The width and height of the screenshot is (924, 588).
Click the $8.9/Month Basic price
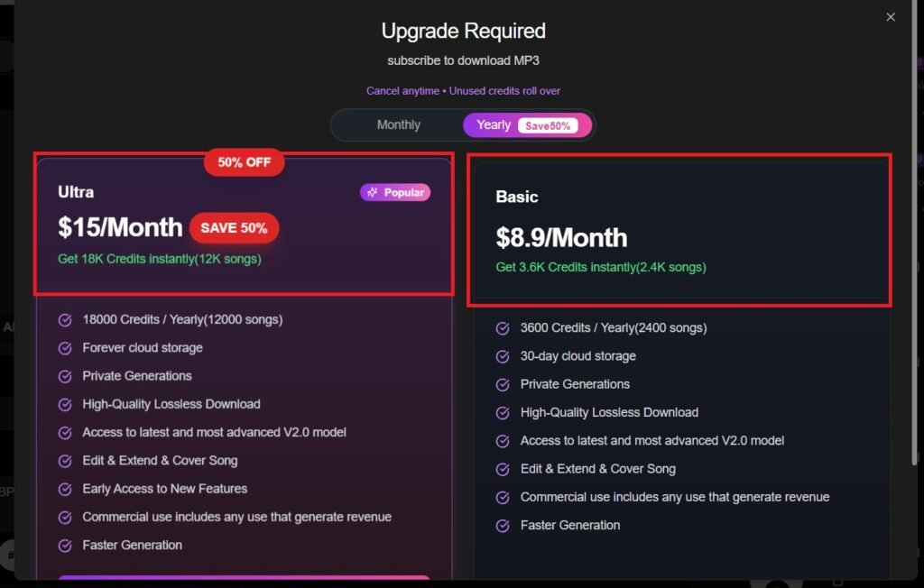[561, 237]
